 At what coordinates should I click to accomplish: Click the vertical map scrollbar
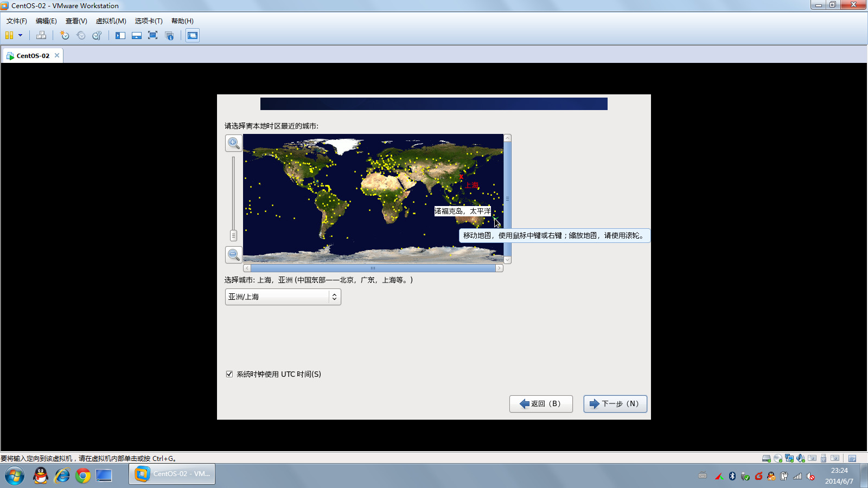coord(508,198)
